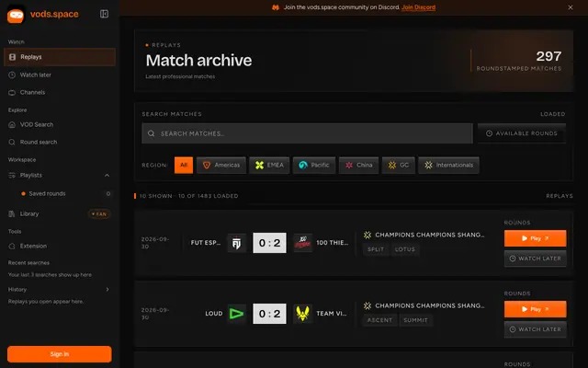
Task: Click the Team Vitality logo
Action: [x=302, y=314]
